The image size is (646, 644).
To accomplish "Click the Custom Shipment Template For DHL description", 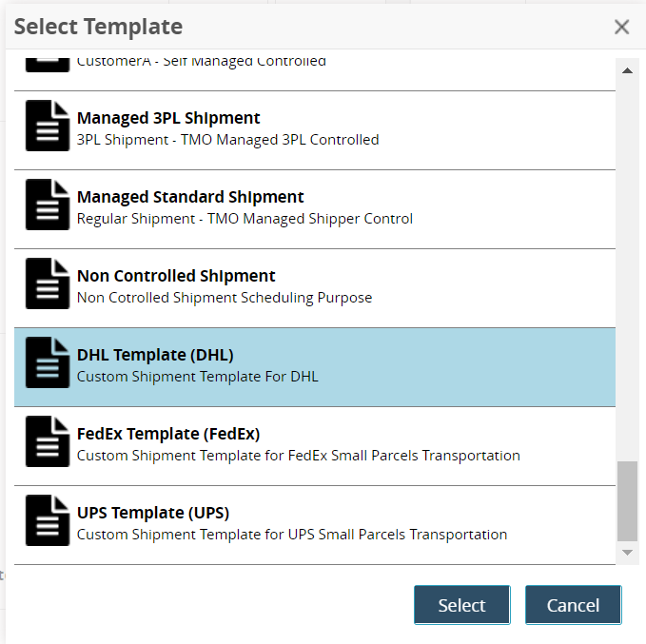I will tap(197, 376).
